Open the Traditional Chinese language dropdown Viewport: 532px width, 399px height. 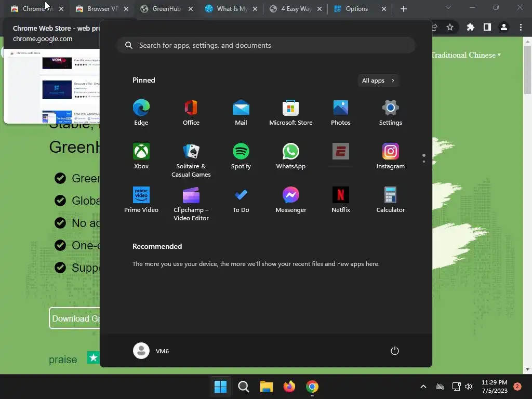click(x=466, y=55)
